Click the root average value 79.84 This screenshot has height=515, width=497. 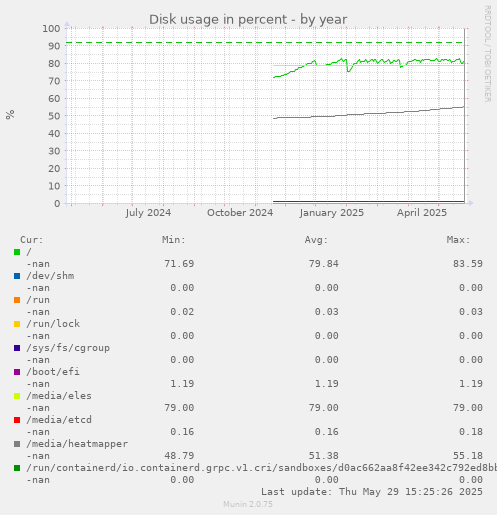323,264
